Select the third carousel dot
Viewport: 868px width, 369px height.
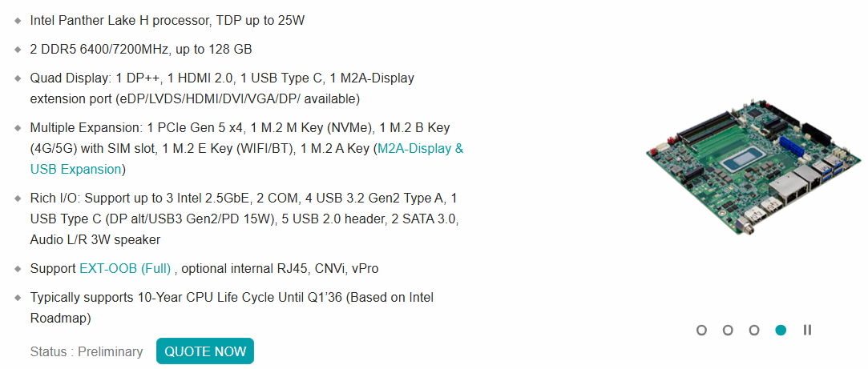754,331
